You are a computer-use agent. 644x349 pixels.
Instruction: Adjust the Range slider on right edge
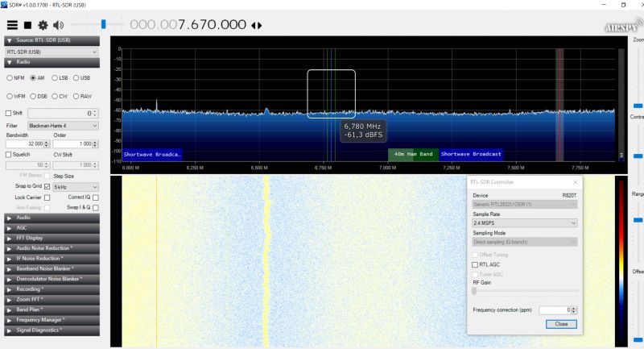point(638,220)
